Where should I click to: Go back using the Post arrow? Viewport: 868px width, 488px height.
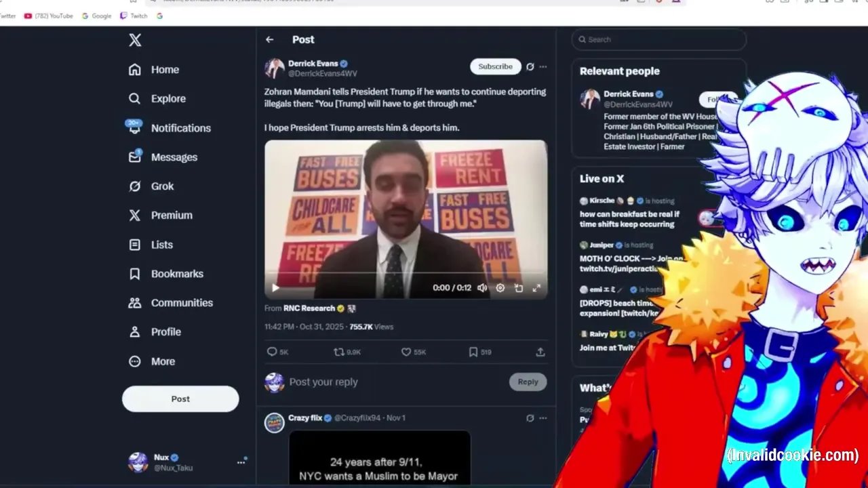coord(270,40)
